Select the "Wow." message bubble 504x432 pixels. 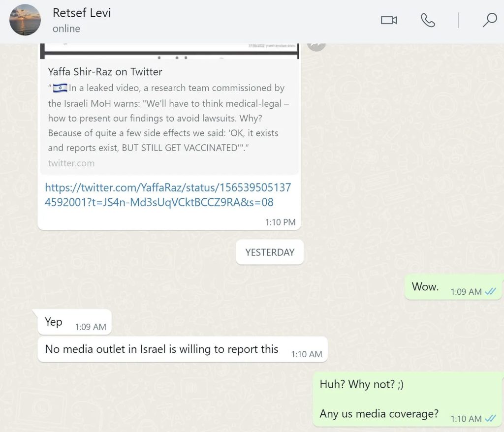[x=425, y=287]
